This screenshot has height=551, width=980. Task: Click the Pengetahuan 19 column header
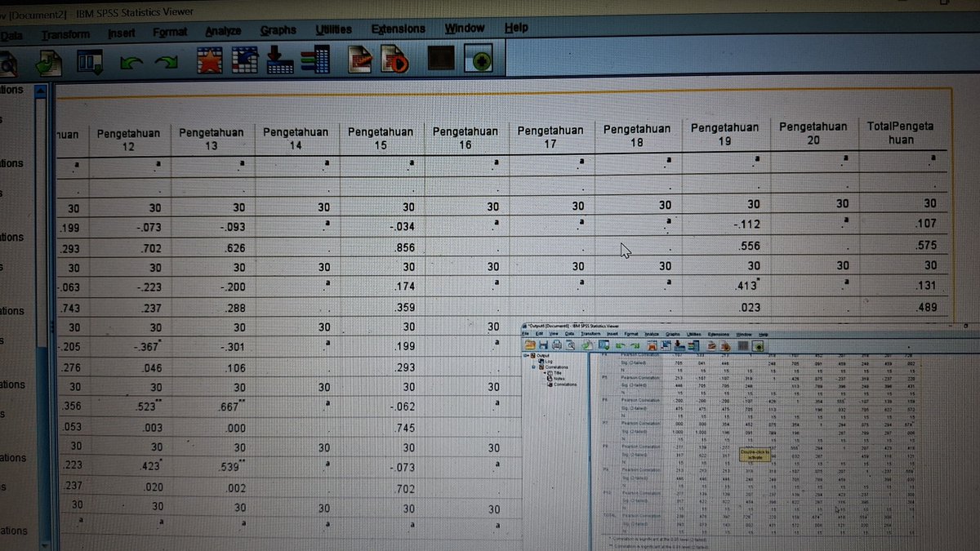(724, 134)
